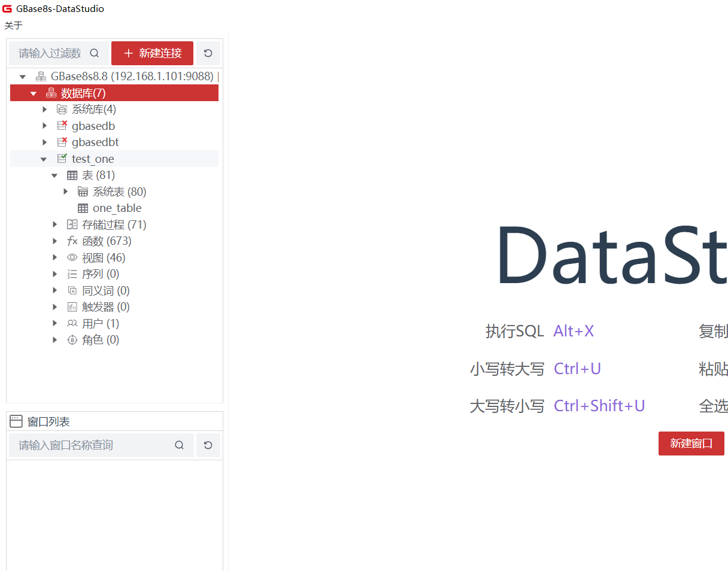Click the people icon of 用户 (1)

(72, 323)
